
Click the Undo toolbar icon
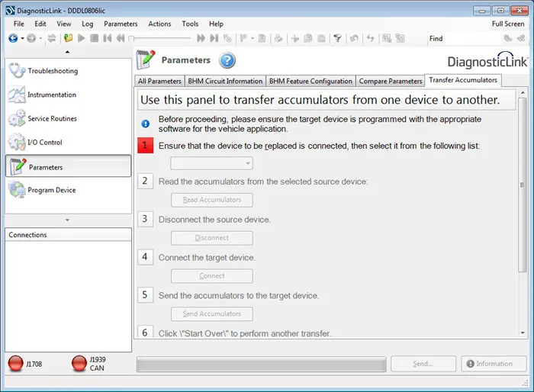(354, 38)
